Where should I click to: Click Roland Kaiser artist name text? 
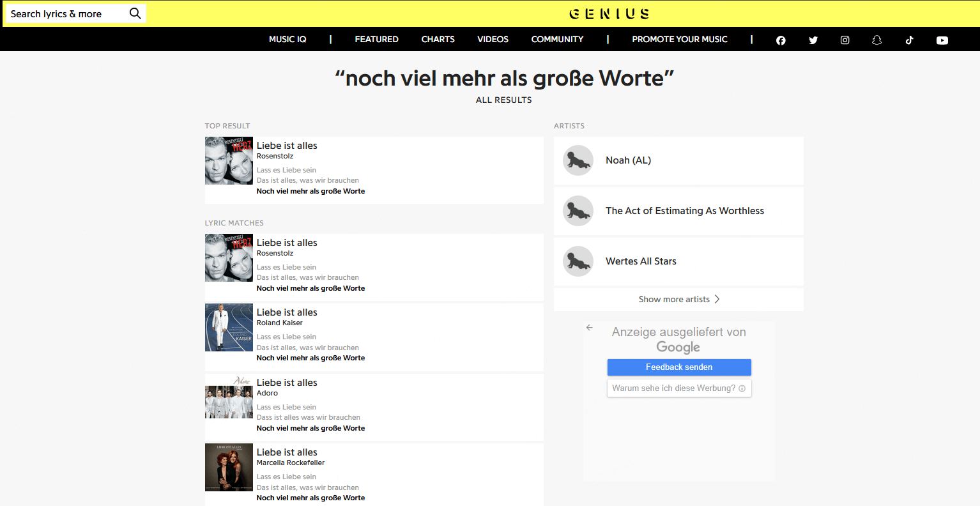click(280, 323)
